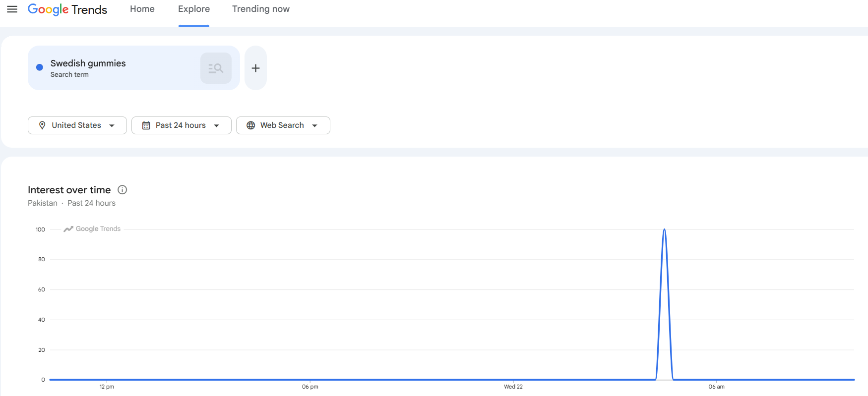This screenshot has height=396, width=868.
Task: Open the Past 24 hours time dropdown
Action: click(182, 125)
